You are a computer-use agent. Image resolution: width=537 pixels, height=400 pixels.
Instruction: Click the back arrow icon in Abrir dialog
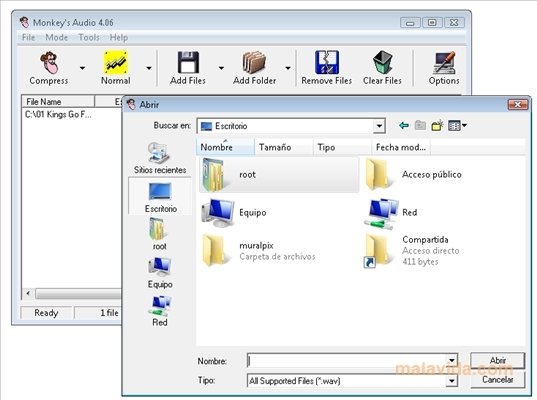point(404,126)
